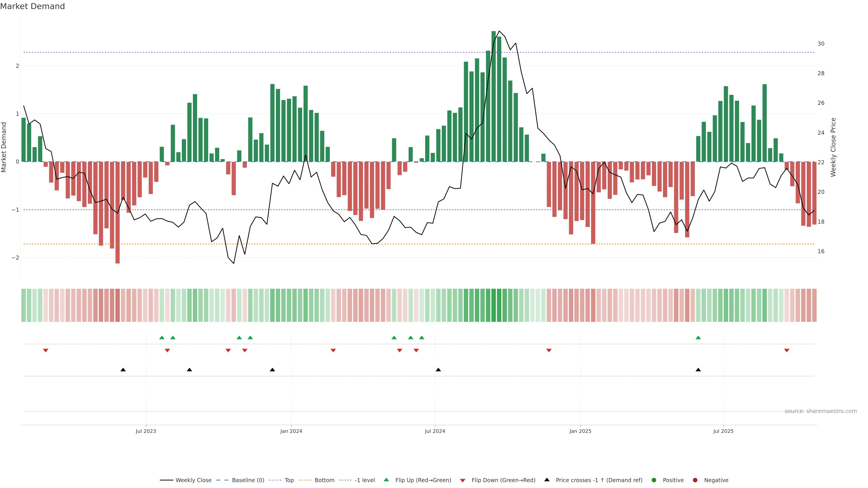
Task: Click the green Flip Up legend triangle
Action: [x=386, y=480]
